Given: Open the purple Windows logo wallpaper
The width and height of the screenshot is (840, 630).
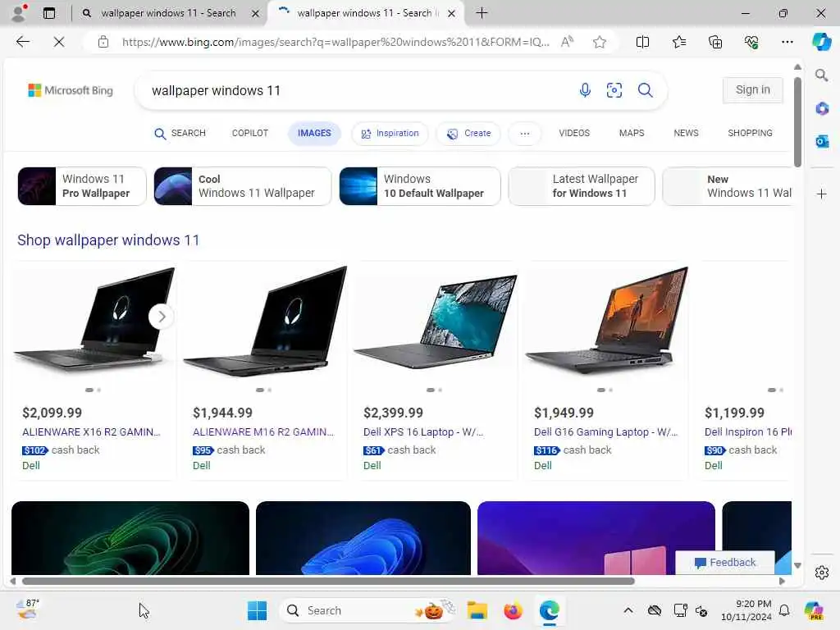Looking at the screenshot, I should [596, 538].
